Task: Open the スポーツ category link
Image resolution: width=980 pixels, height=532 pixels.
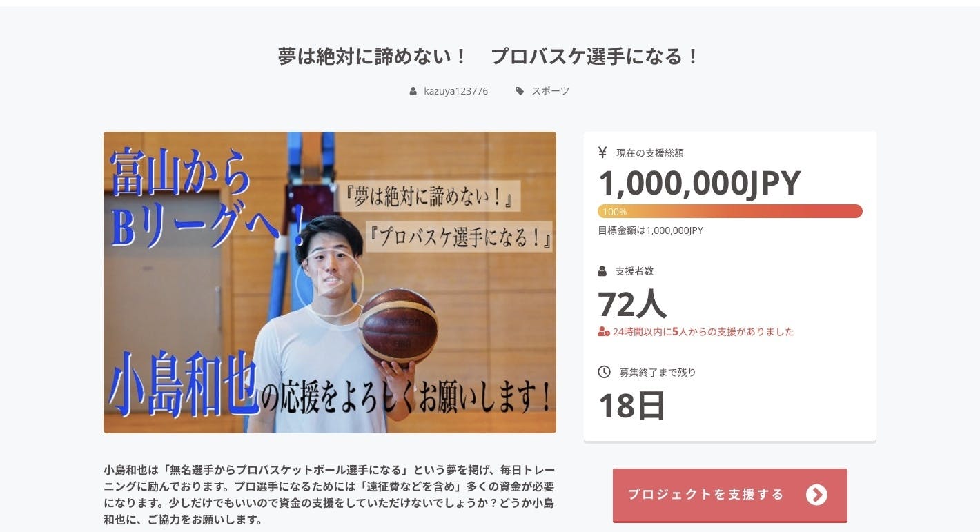Action: [x=550, y=91]
